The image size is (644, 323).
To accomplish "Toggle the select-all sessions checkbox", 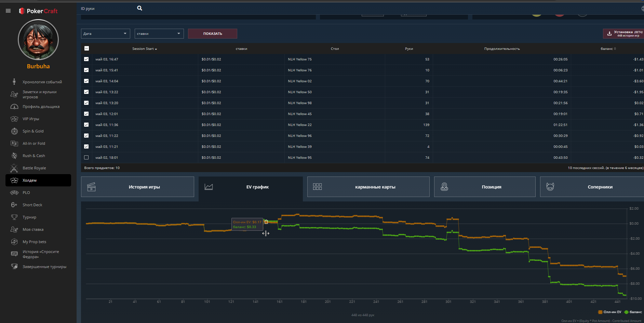I will (x=86, y=48).
